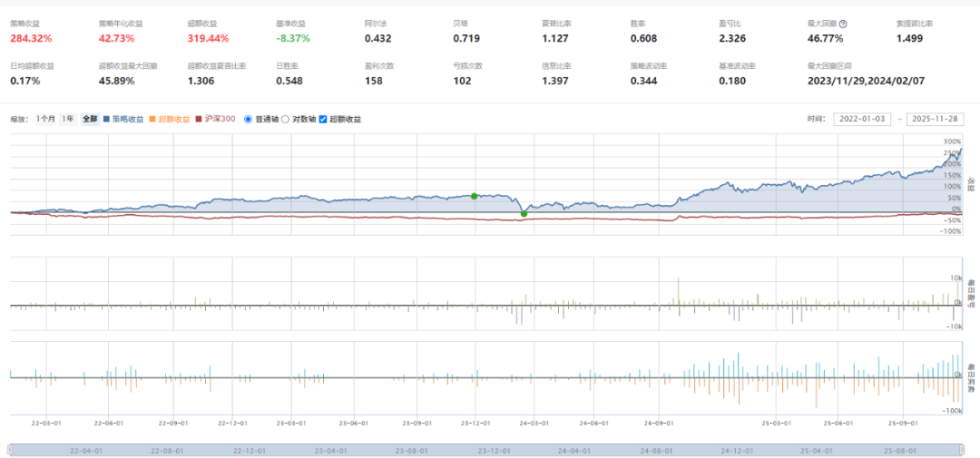Uncheck the 超额收益 checkbox
980x458 pixels.
click(323, 119)
